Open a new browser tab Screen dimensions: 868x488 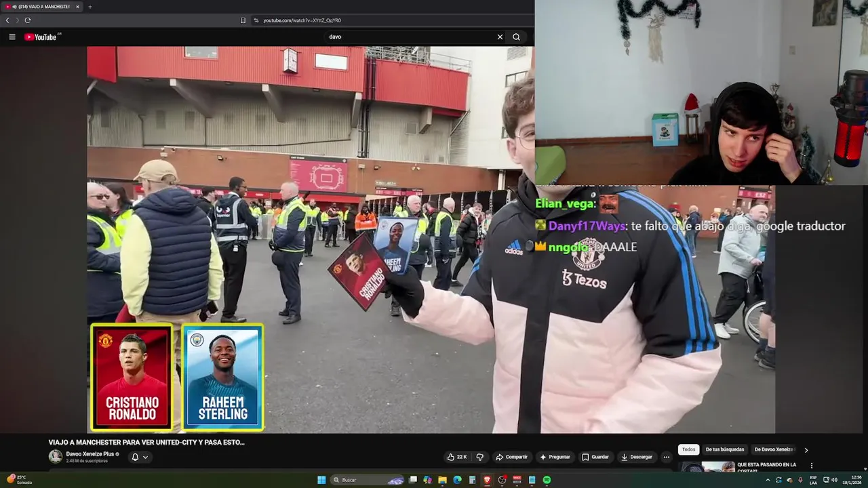click(x=90, y=7)
